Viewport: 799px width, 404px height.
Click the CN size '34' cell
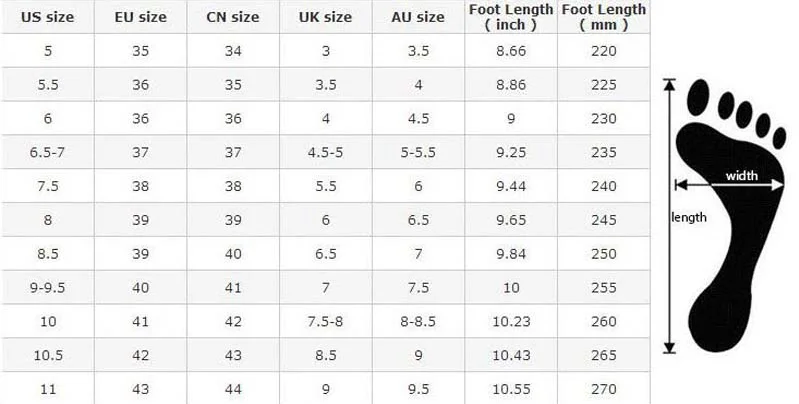tap(233, 51)
